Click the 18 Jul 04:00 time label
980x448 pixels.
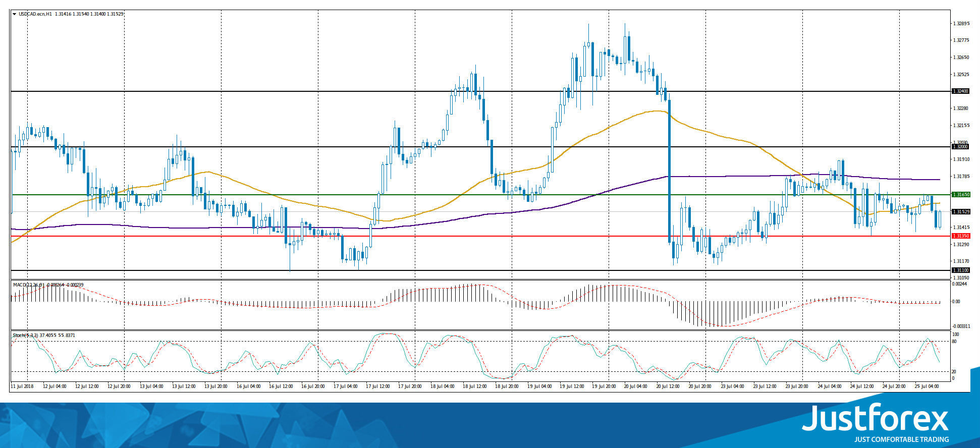pos(443,386)
